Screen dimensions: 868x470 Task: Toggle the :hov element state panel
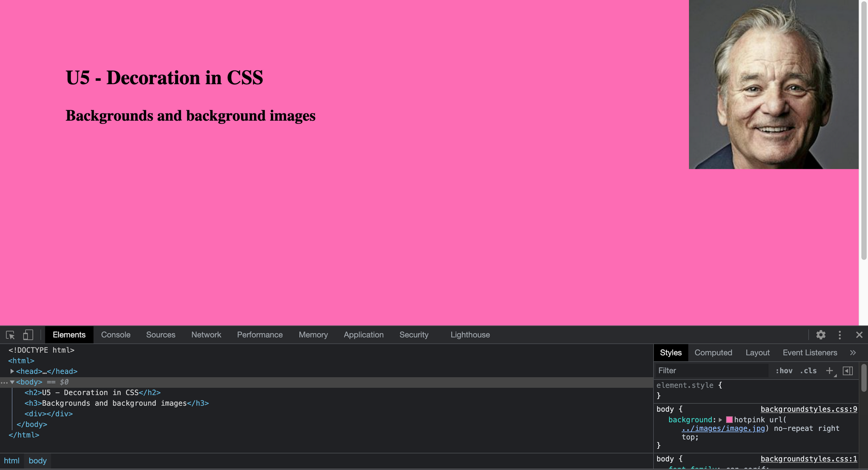[x=784, y=371]
